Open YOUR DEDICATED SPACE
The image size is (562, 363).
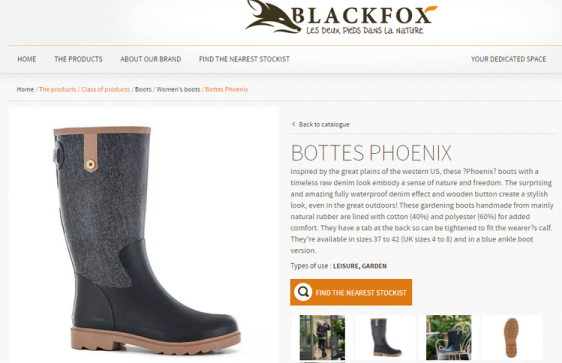[x=508, y=59]
